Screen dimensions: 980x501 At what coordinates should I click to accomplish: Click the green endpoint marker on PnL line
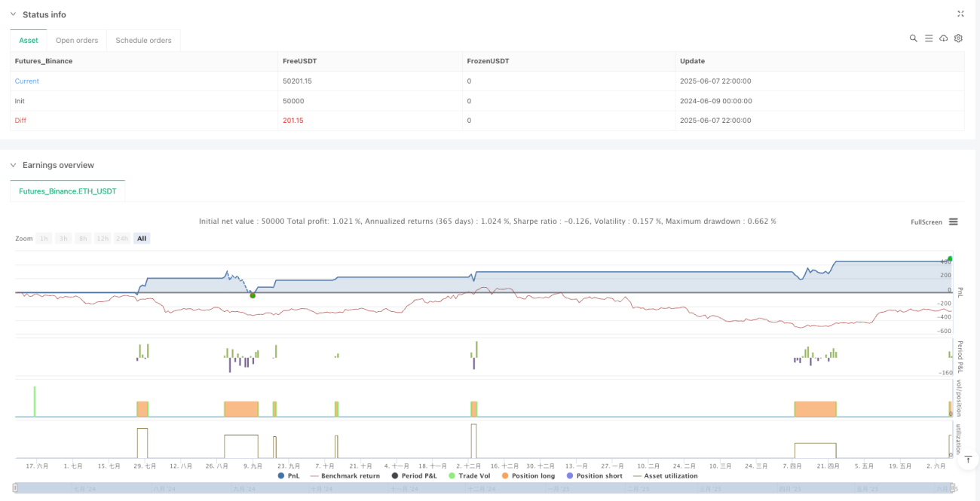click(950, 258)
